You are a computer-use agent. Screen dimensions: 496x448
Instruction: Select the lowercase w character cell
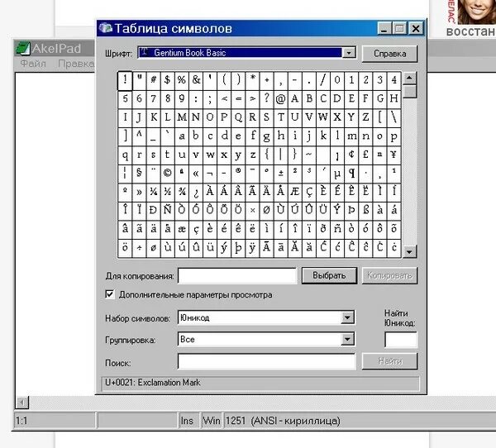(x=210, y=155)
